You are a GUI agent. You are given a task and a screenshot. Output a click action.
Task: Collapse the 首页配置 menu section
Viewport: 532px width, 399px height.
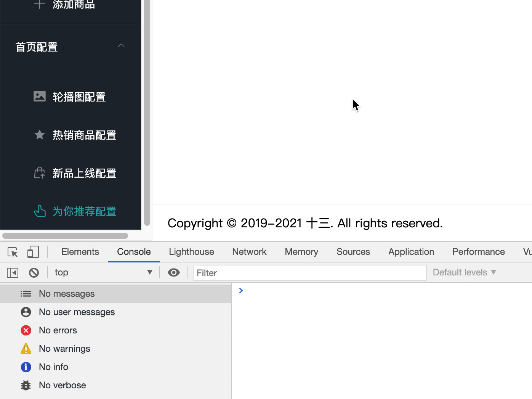coord(121,46)
